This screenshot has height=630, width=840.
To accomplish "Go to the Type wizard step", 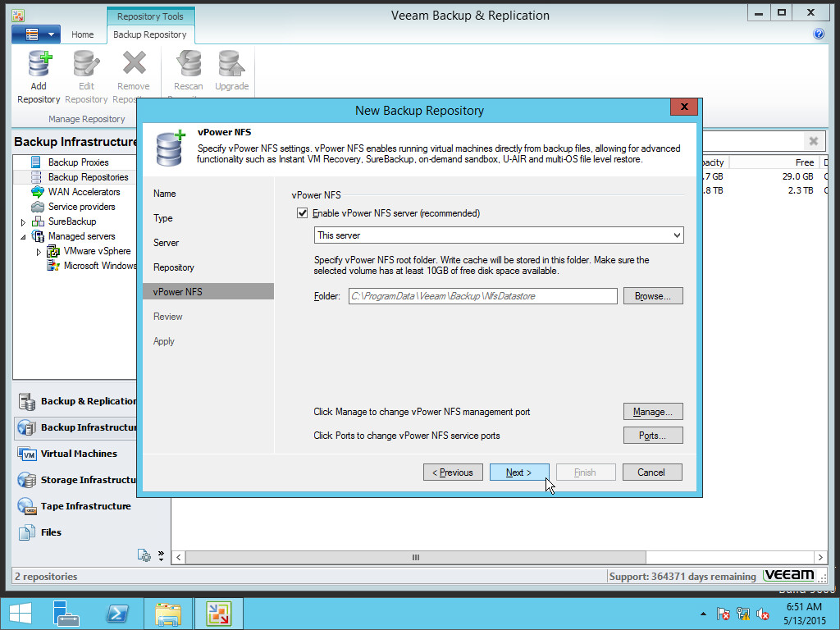I will click(163, 218).
